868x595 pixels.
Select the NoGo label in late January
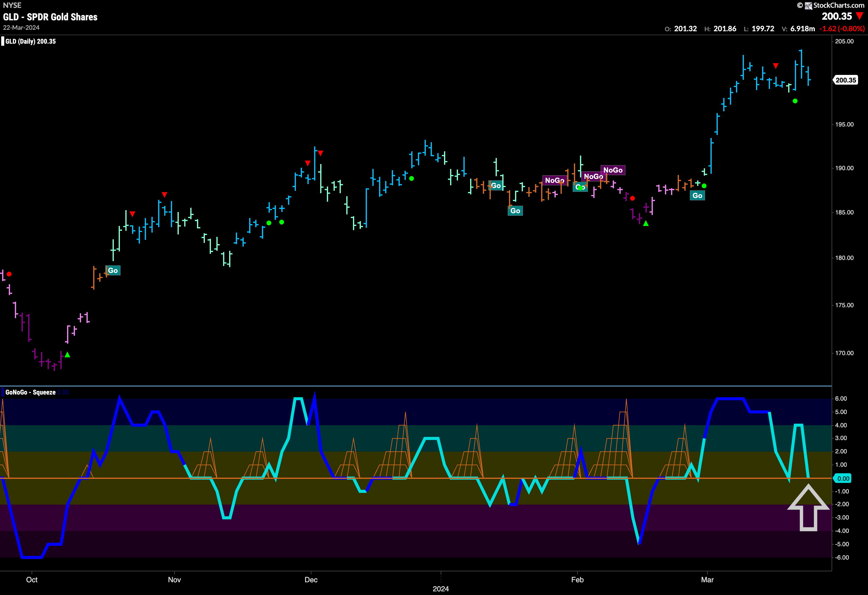[x=554, y=181]
